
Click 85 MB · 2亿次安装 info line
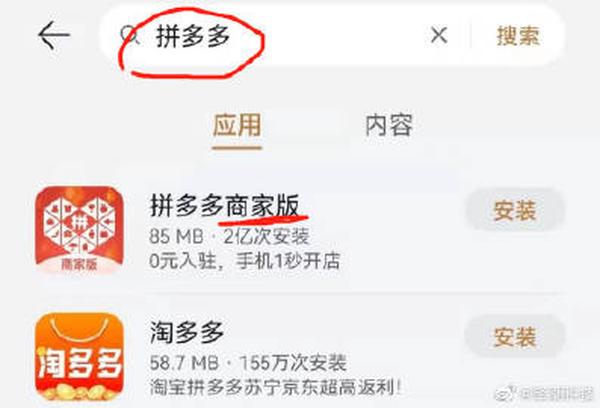[229, 237]
